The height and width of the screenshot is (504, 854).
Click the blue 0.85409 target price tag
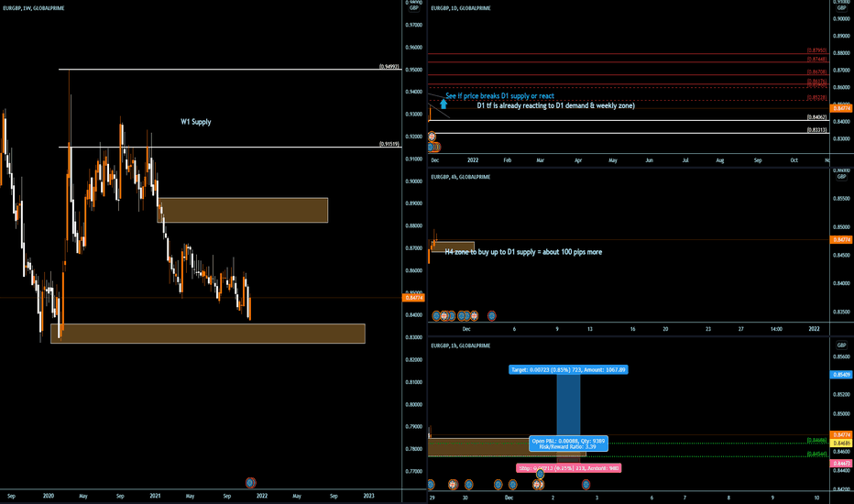(x=841, y=375)
